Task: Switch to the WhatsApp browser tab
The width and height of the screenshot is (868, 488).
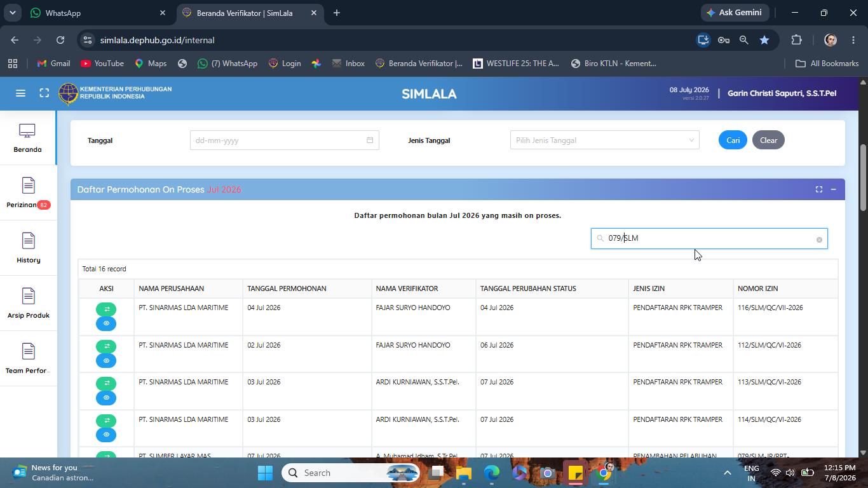Action: (x=98, y=13)
